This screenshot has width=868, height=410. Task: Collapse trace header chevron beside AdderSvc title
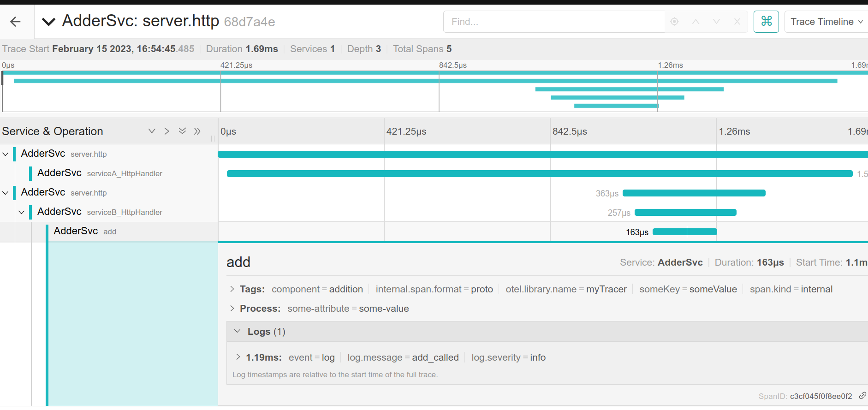[x=48, y=22]
